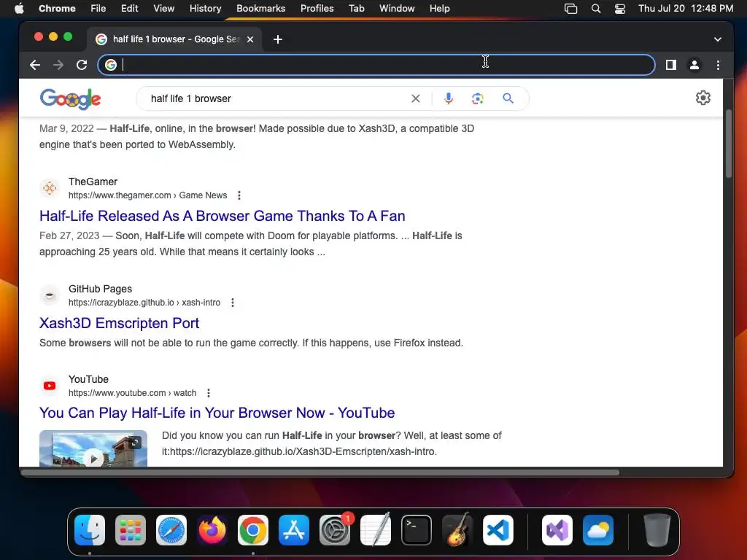This screenshot has height=560, width=747.
Task: Open Half-Life Released As A Browser Game link
Action: pos(222,216)
